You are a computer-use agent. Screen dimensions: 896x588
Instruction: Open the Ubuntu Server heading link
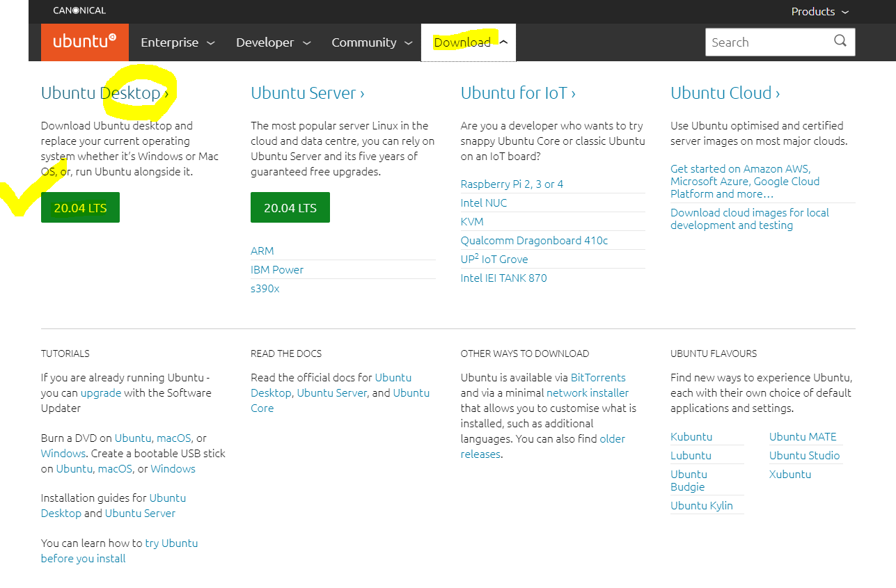[x=308, y=93]
